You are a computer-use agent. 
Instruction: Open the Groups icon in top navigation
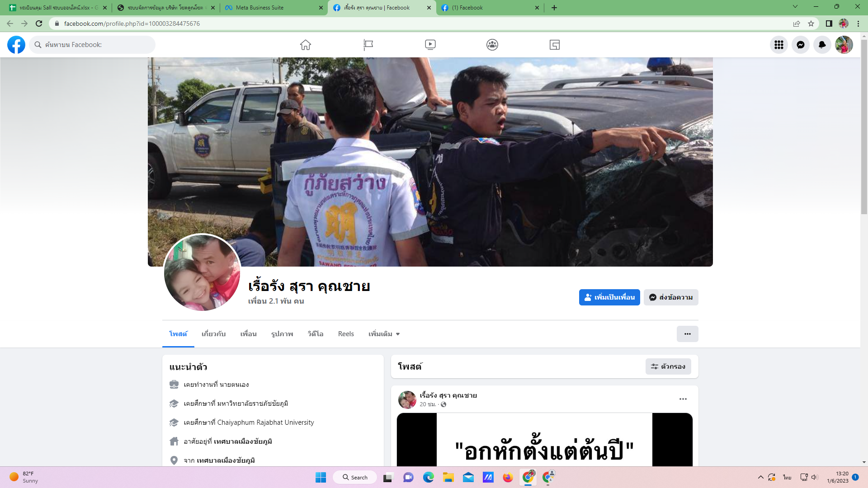click(x=492, y=45)
